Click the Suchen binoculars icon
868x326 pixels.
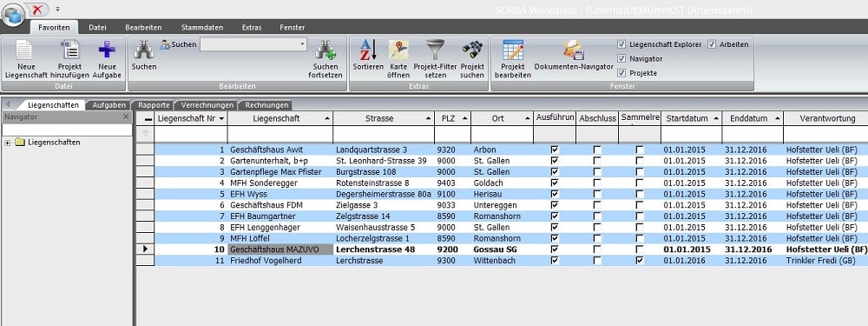tap(144, 50)
